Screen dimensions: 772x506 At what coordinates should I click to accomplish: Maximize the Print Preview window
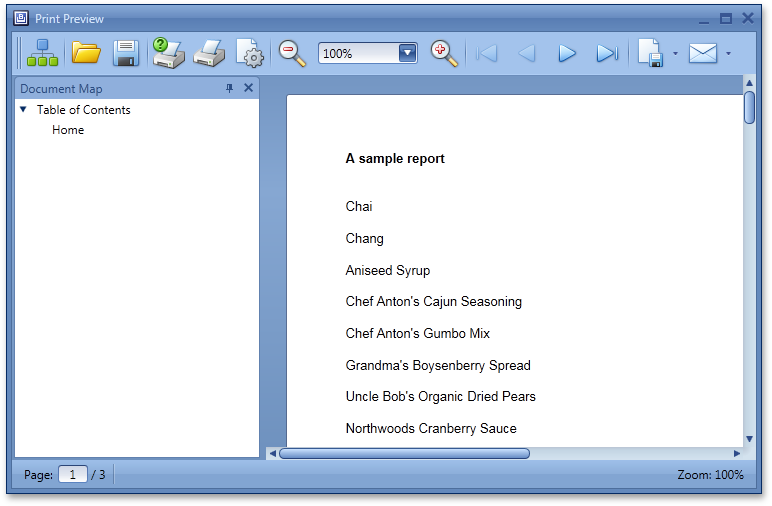[726, 19]
